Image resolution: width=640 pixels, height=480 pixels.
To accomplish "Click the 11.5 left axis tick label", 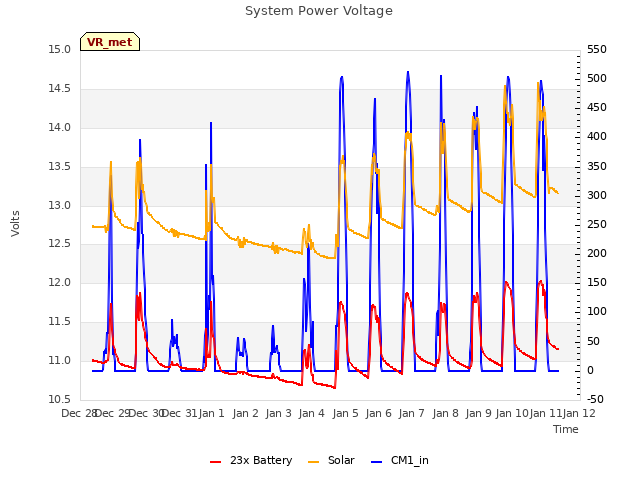I will click(x=60, y=322).
